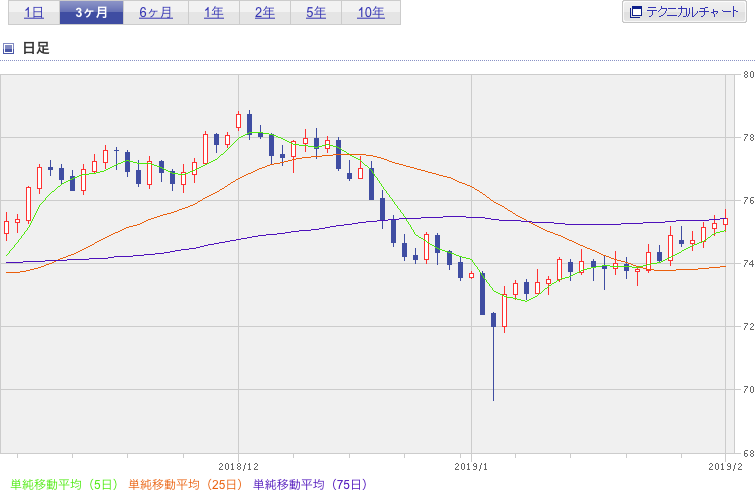
Task: Click the 72 price axis label
Action: click(x=748, y=326)
